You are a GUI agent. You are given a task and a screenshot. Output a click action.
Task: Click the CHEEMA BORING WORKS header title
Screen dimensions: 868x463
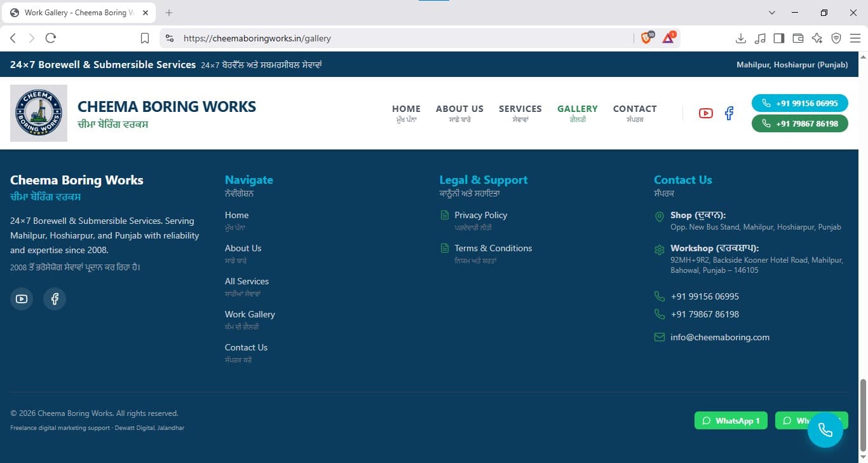(x=166, y=106)
